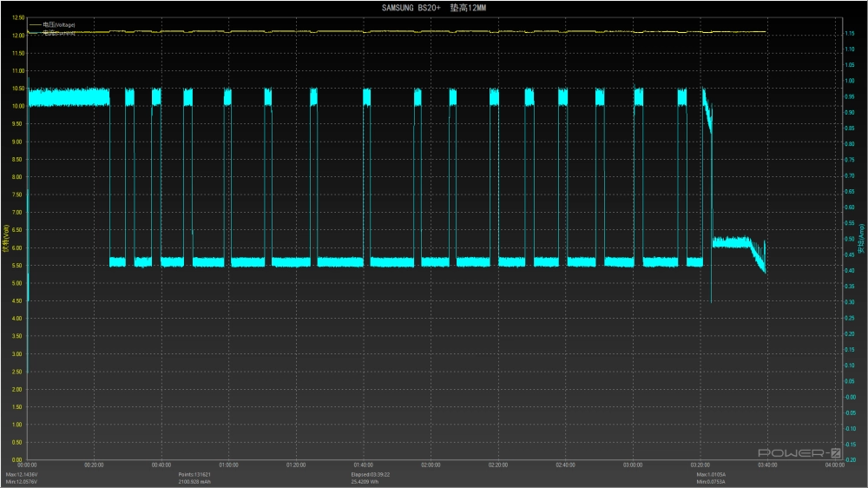Click the 00:20:00 time axis label

(x=94, y=465)
